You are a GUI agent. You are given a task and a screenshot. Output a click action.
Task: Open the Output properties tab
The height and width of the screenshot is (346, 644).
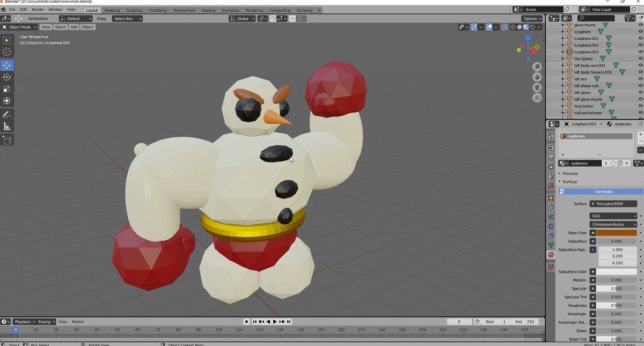click(x=551, y=157)
